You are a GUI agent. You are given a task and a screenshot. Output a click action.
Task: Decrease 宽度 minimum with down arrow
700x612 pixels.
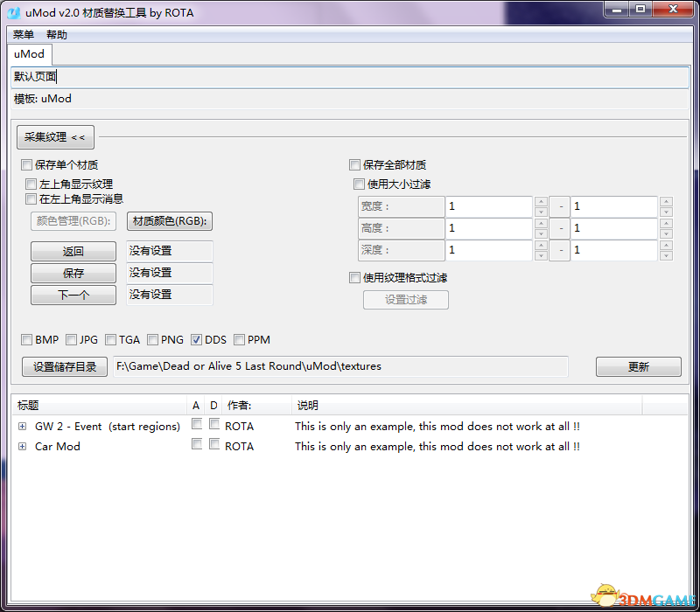(541, 212)
